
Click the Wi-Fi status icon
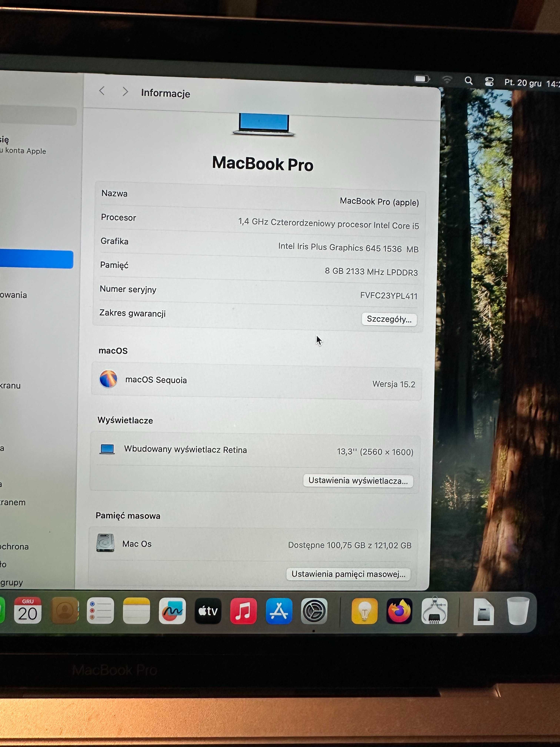pos(447,80)
